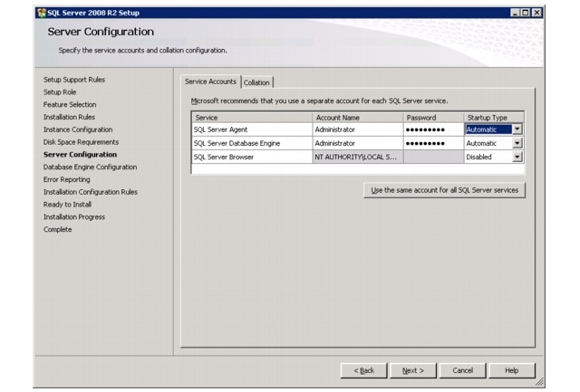The height and width of the screenshot is (392, 580).
Task: Click Ready to Install in step list
Action: [x=67, y=205]
